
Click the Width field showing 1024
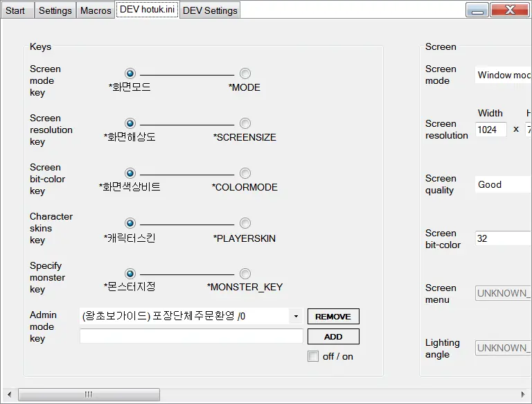tap(491, 130)
